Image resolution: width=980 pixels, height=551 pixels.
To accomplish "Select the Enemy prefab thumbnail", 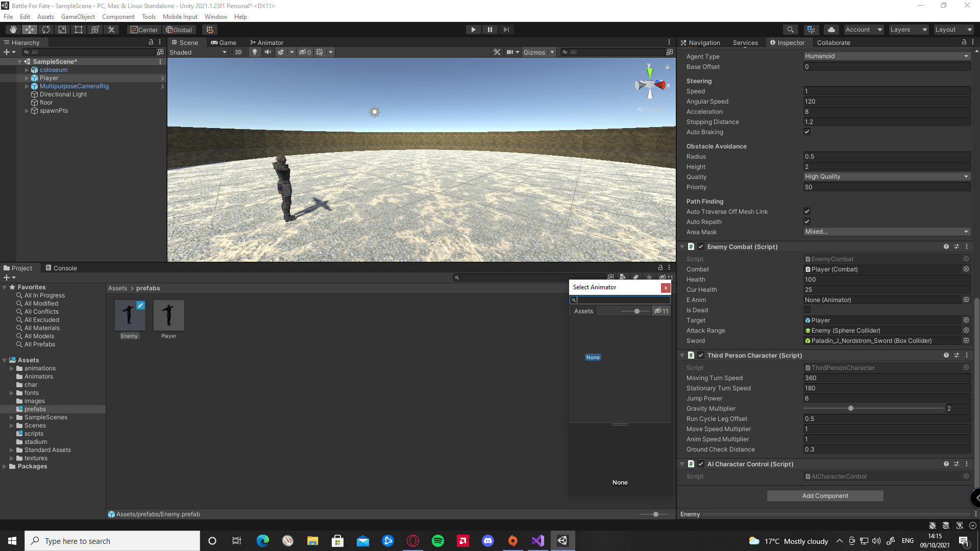I will [129, 315].
